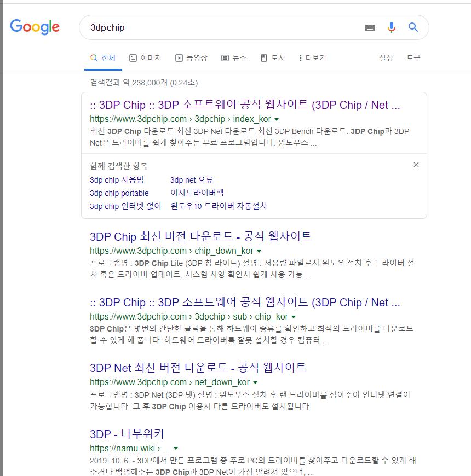Click the Google logo
Image resolution: width=471 pixels, height=476 pixels.
(35, 27)
